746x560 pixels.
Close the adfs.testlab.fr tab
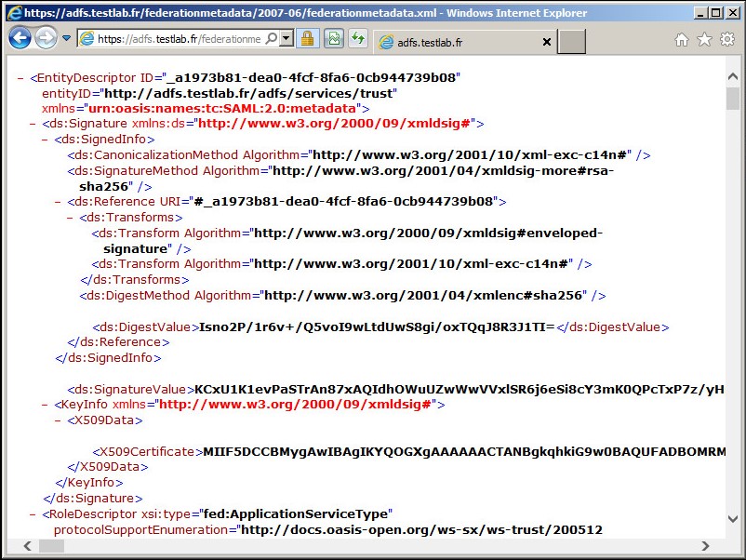(x=547, y=42)
